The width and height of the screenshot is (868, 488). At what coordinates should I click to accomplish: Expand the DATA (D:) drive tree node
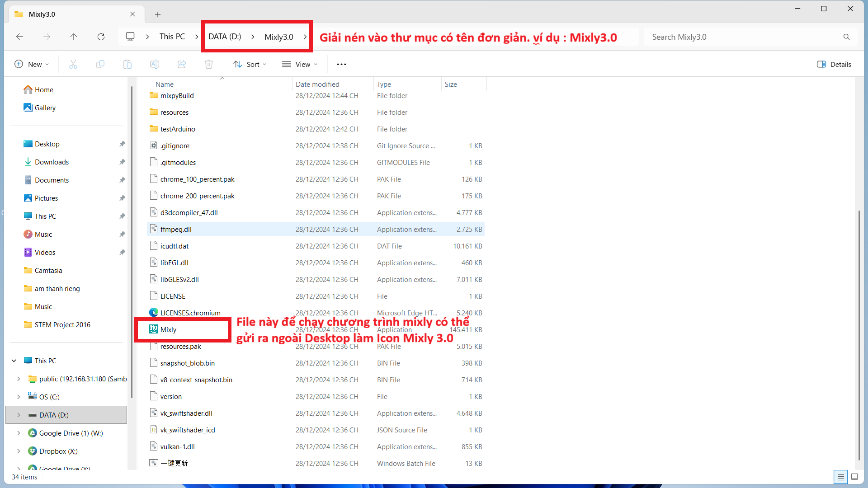[x=19, y=415]
